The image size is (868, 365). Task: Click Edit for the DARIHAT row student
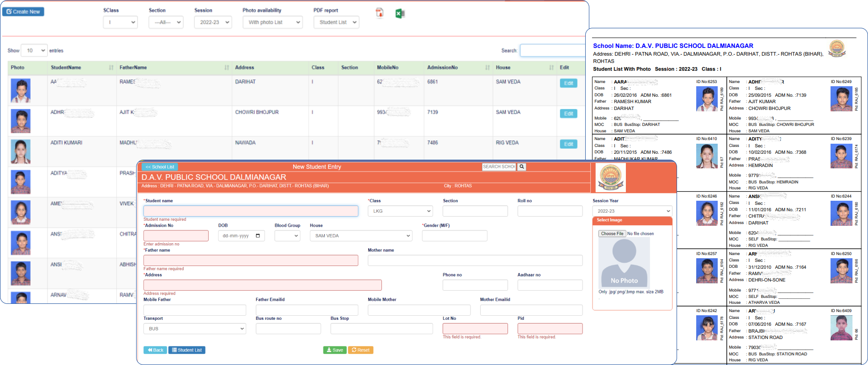pos(568,83)
